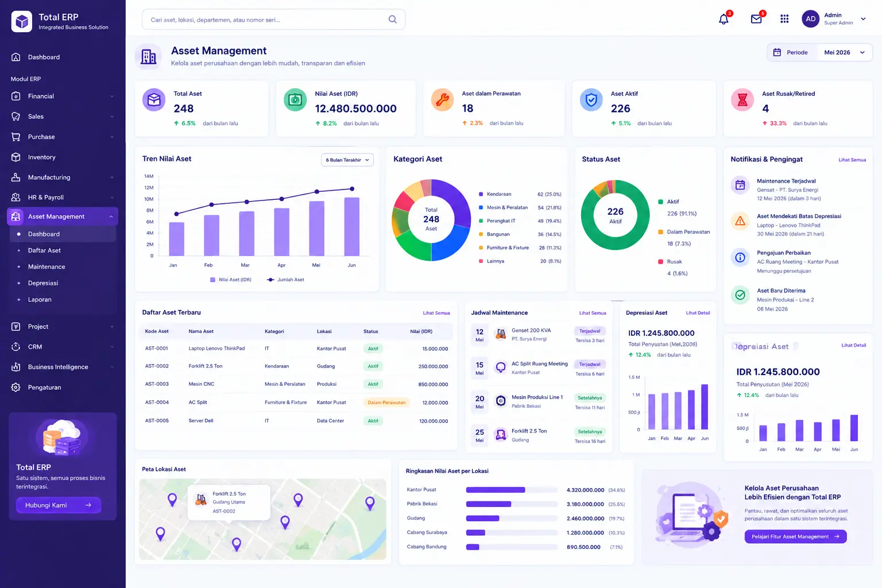Click Lihat Semua in Daftar Aset Terbaru
This screenshot has height=588, width=882.
pyautogui.click(x=436, y=313)
